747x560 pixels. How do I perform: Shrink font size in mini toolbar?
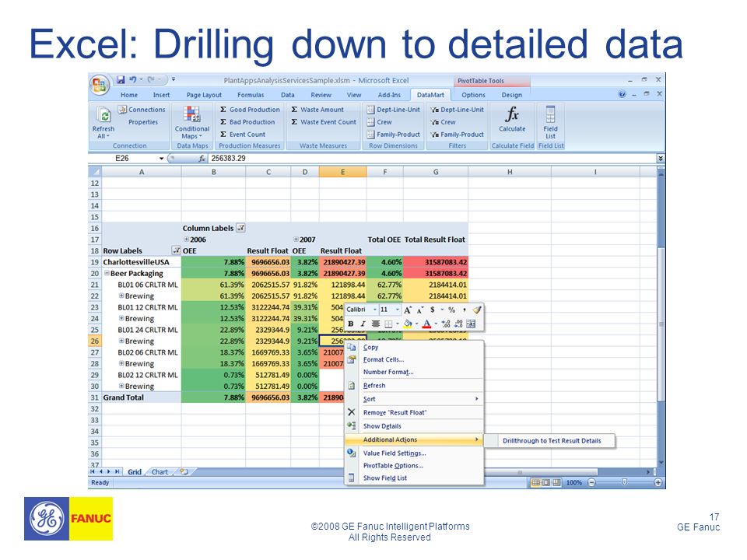click(419, 310)
